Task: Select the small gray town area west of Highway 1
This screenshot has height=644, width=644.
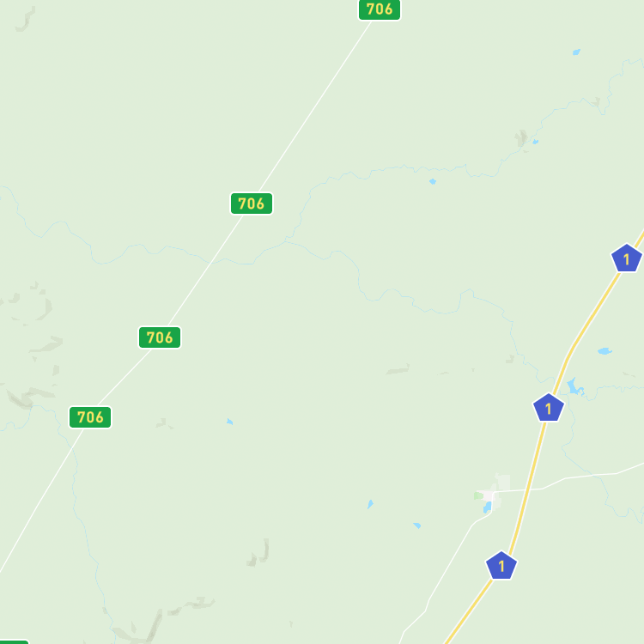Action: [495, 493]
